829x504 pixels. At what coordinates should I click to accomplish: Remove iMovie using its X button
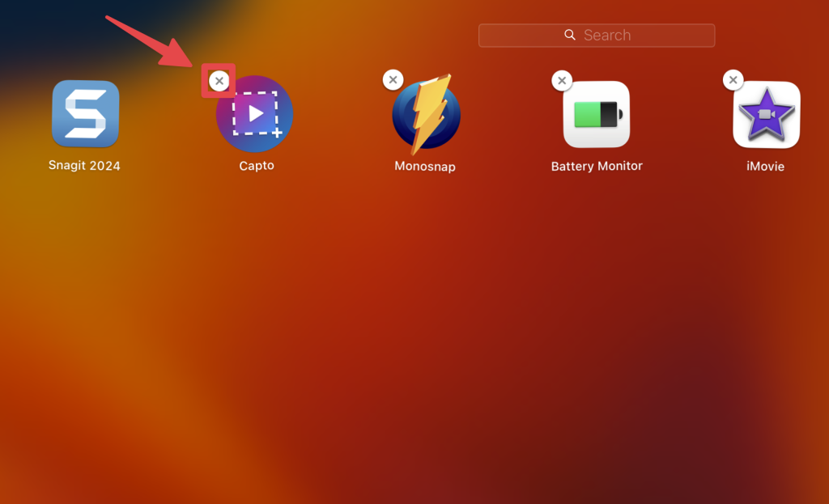click(x=733, y=80)
